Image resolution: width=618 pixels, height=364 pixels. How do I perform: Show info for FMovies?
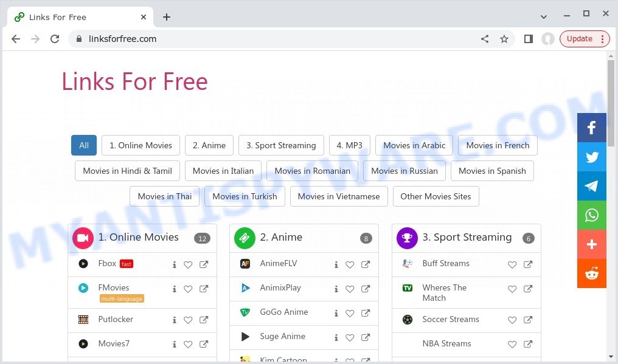click(x=174, y=289)
